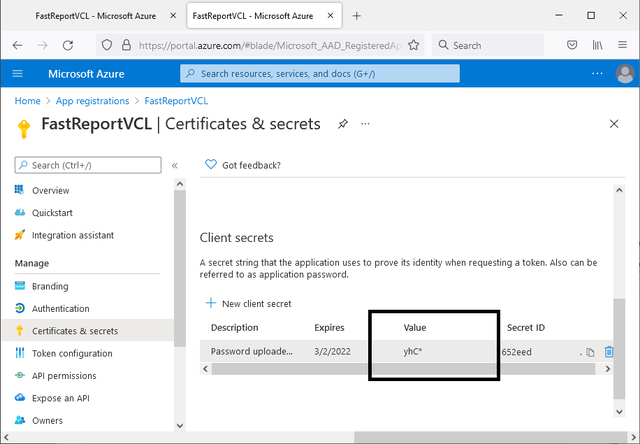Click sidebar scrollbar up arrow
The width and height of the screenshot is (640, 444).
pyautogui.click(x=180, y=184)
